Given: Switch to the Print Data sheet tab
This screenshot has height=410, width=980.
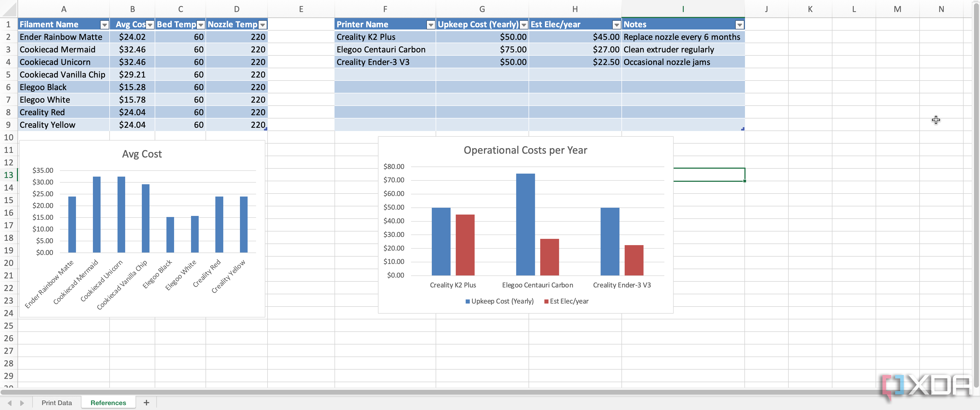Looking at the screenshot, I should click(57, 402).
